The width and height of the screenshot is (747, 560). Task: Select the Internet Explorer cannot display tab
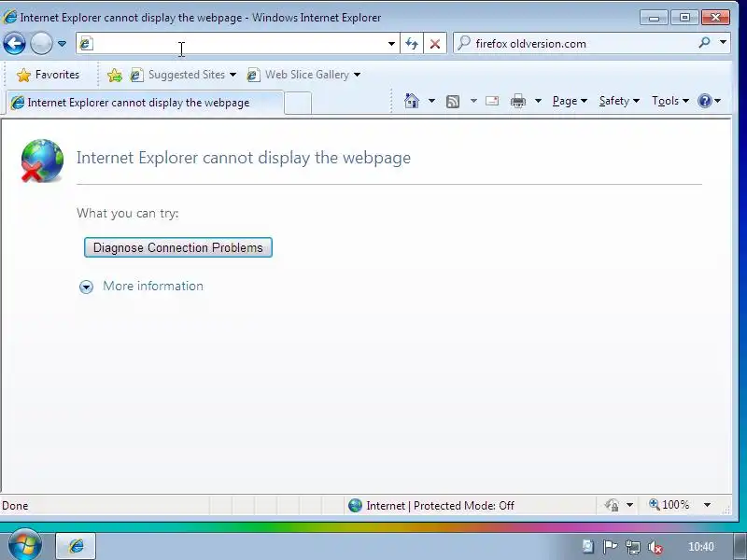point(146,103)
